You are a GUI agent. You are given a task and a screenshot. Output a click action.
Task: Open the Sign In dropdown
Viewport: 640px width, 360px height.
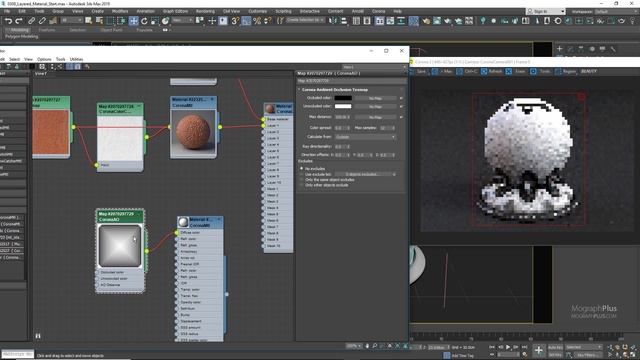coord(545,11)
